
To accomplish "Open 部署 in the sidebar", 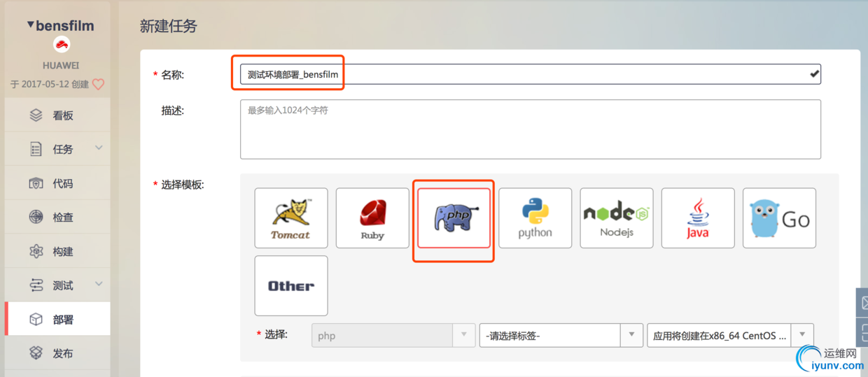I will [x=57, y=319].
